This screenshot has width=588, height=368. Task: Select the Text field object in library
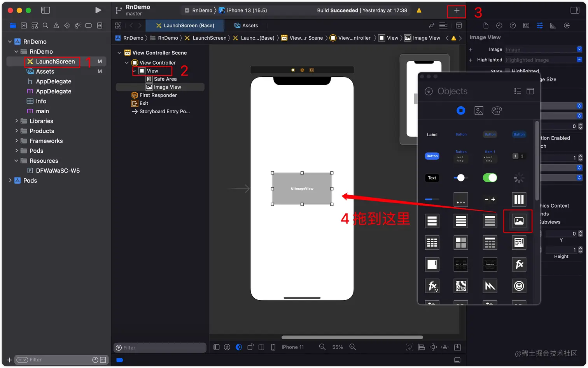(432, 178)
